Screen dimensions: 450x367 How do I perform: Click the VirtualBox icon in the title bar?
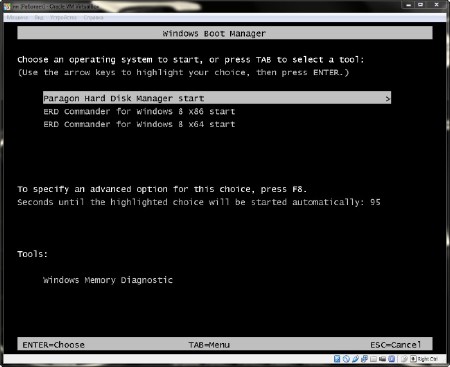click(7, 6)
